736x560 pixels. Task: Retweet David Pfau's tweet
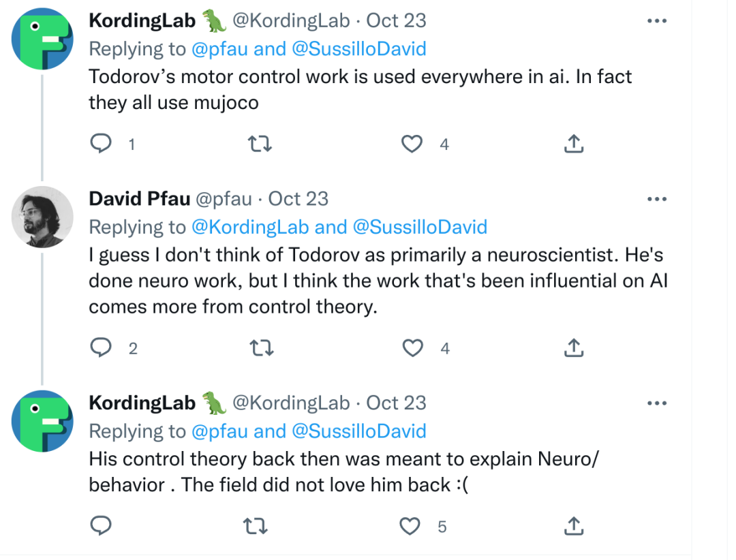click(258, 348)
